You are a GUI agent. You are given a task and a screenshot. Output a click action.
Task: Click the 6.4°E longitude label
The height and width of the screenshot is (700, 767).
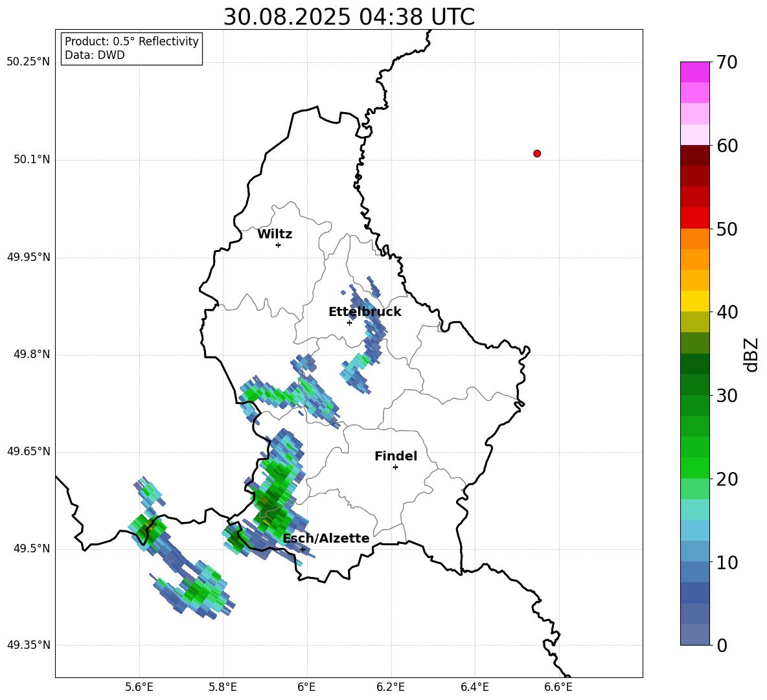point(475,687)
